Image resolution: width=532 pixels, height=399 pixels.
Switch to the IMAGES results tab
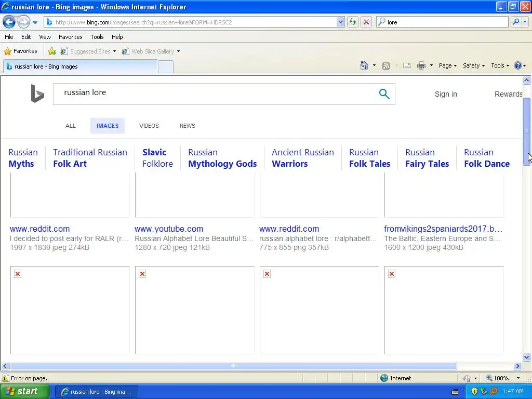pyautogui.click(x=108, y=126)
